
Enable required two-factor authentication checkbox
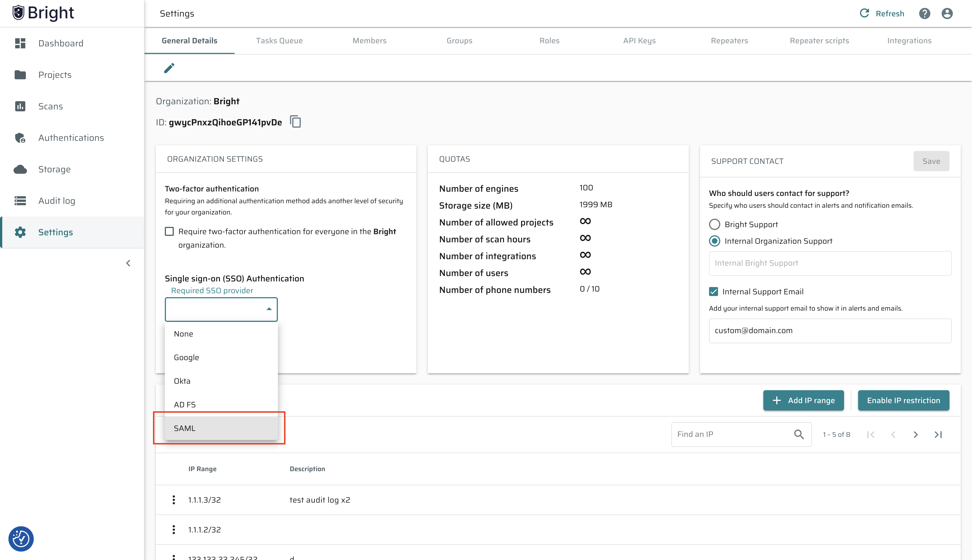169,231
